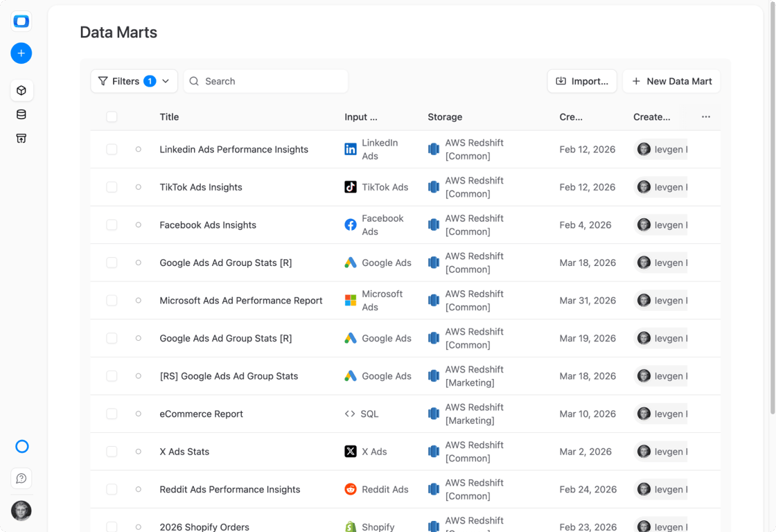Screen dimensions: 776x532
Task: Open Reddit Ads Performance Insights data mart
Action: coord(229,490)
